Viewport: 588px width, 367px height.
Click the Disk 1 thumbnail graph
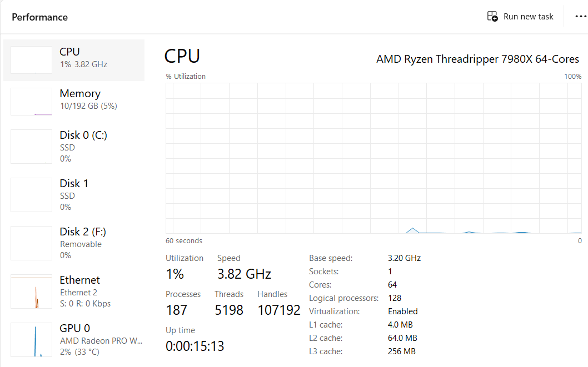pos(31,195)
